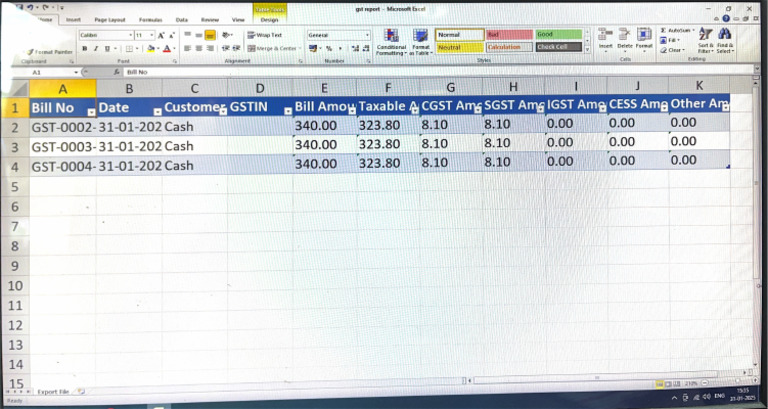
Task: Switch to the Page Layout tab
Action: [x=110, y=20]
